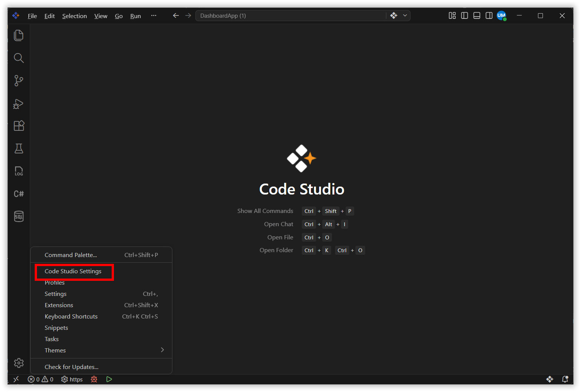The width and height of the screenshot is (581, 392).
Task: Select Command Palette... menu entry
Action: click(x=101, y=255)
